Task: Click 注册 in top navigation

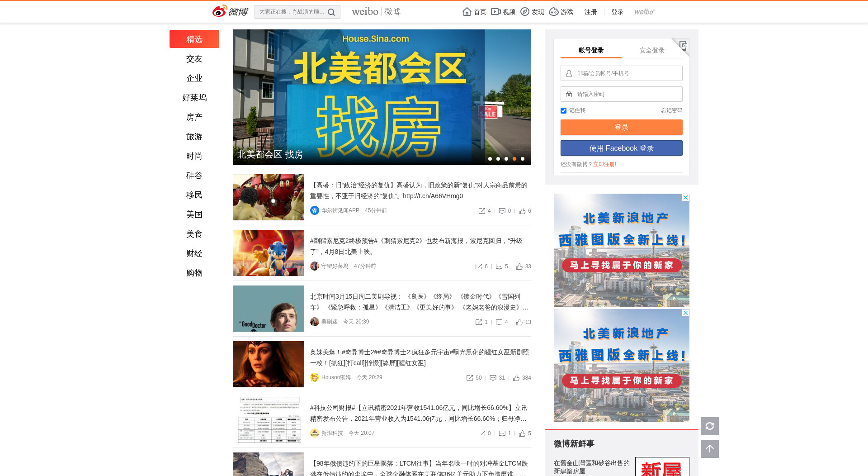Action: (x=590, y=12)
